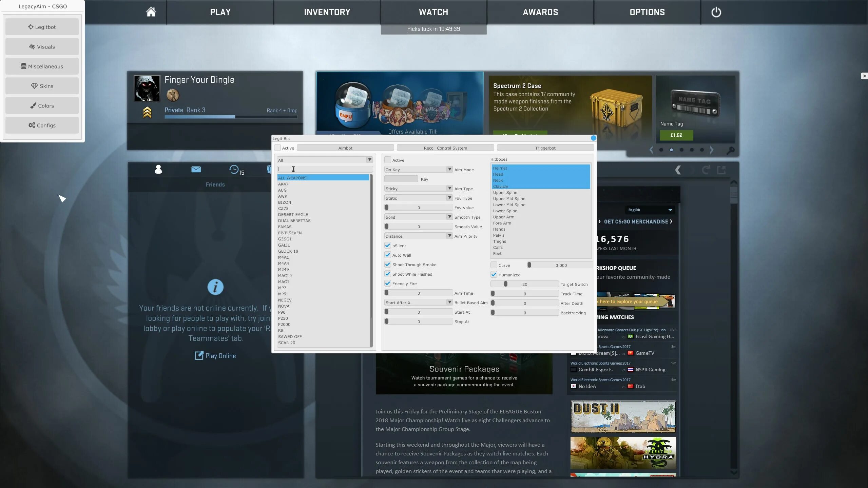Toggle Legit Bot main Active checkbox
The image size is (868, 488).
click(x=277, y=148)
